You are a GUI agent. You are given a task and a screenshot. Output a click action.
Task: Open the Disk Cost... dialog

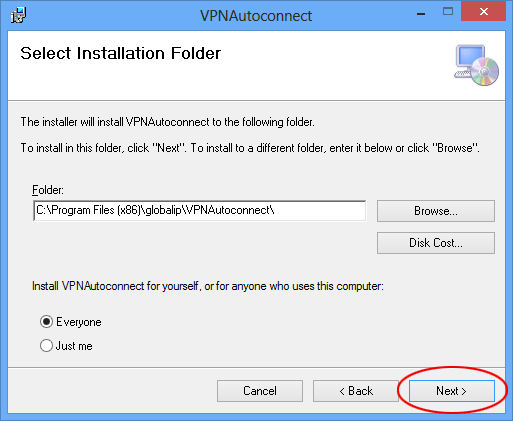[436, 243]
